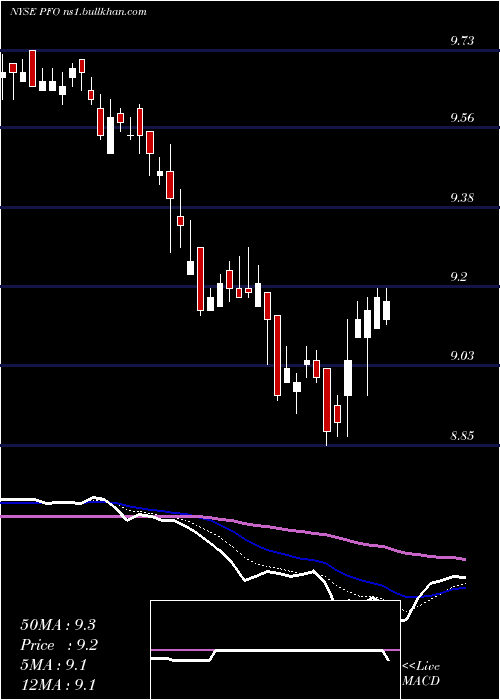Click the 9.03 price axis label
Viewport: 500px width, 700px height.
click(462, 356)
